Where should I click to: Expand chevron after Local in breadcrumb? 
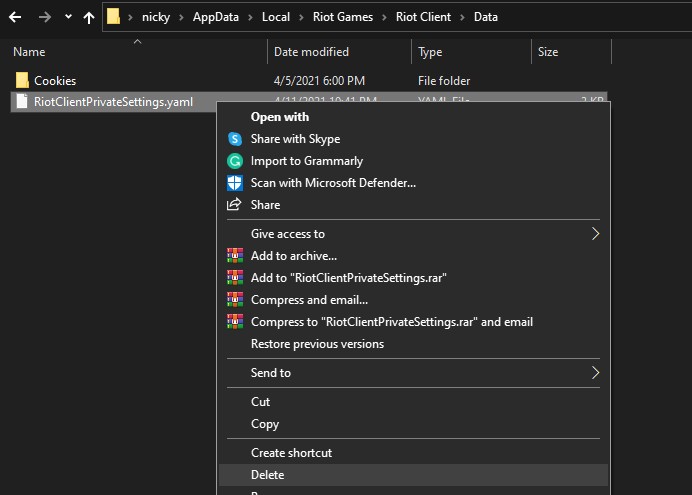[x=301, y=17]
